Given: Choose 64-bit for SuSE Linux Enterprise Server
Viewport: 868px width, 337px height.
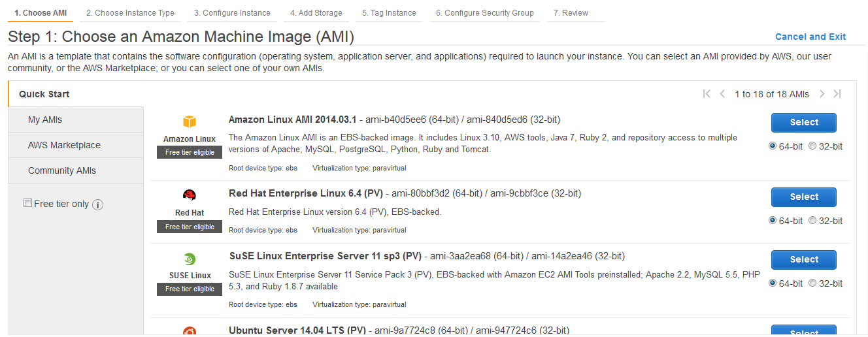Looking at the screenshot, I should [x=773, y=283].
